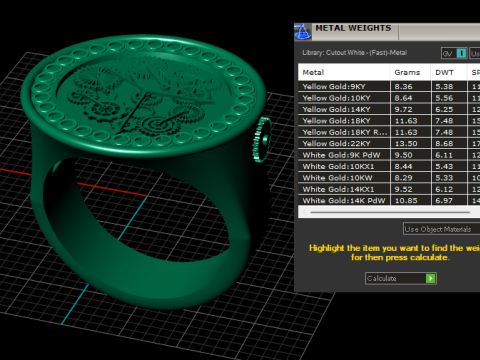The height and width of the screenshot is (360, 480).
Task: Click the 5.38 DWT value
Action: click(x=444, y=87)
